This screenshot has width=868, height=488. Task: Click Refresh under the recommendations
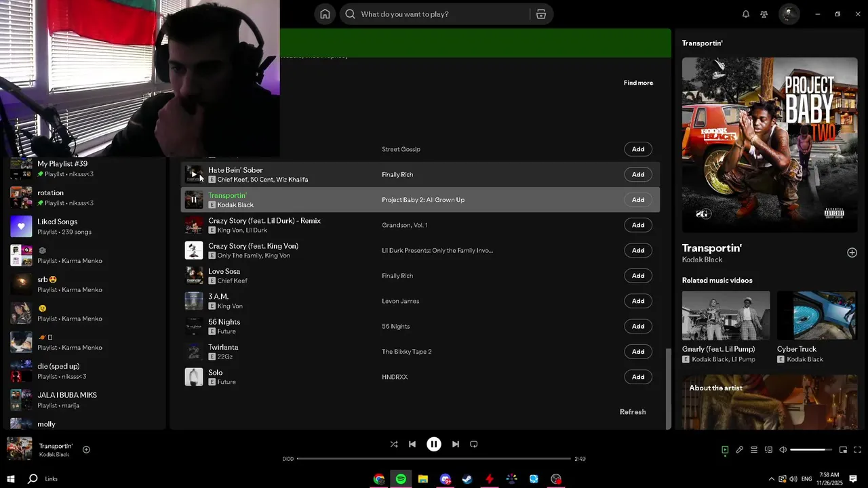[x=633, y=412]
